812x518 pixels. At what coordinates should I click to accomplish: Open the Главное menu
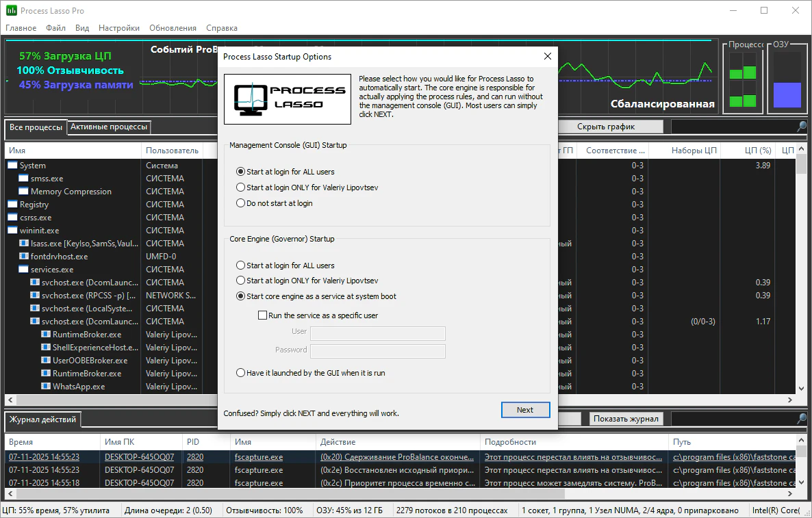[21, 28]
